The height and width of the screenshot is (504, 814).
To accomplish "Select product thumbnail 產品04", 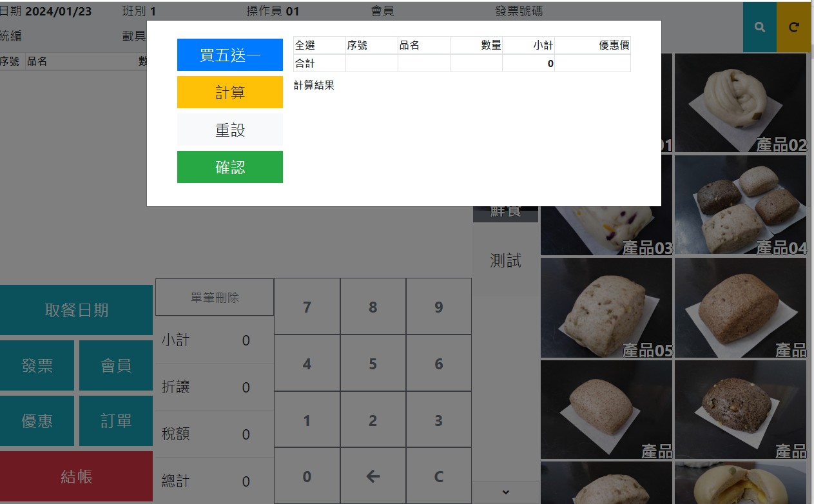I will coord(741,205).
